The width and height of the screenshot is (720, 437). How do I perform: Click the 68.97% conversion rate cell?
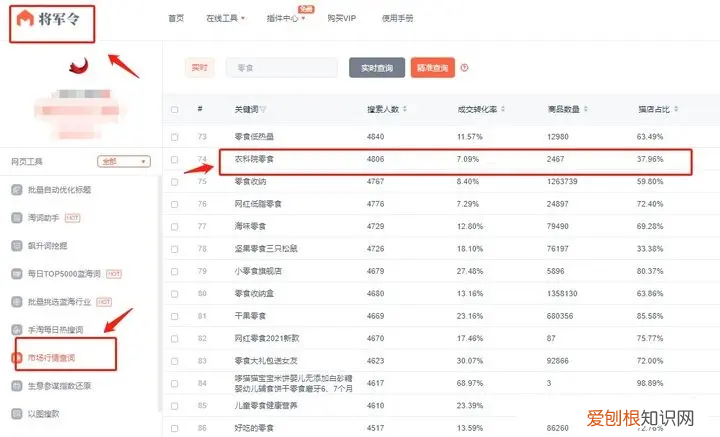pyautogui.click(x=470, y=383)
